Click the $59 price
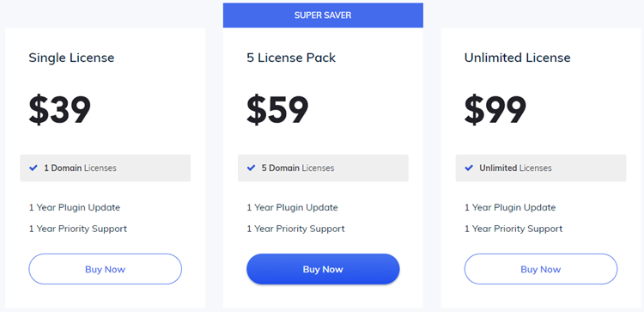The image size is (644, 312). 277,110
